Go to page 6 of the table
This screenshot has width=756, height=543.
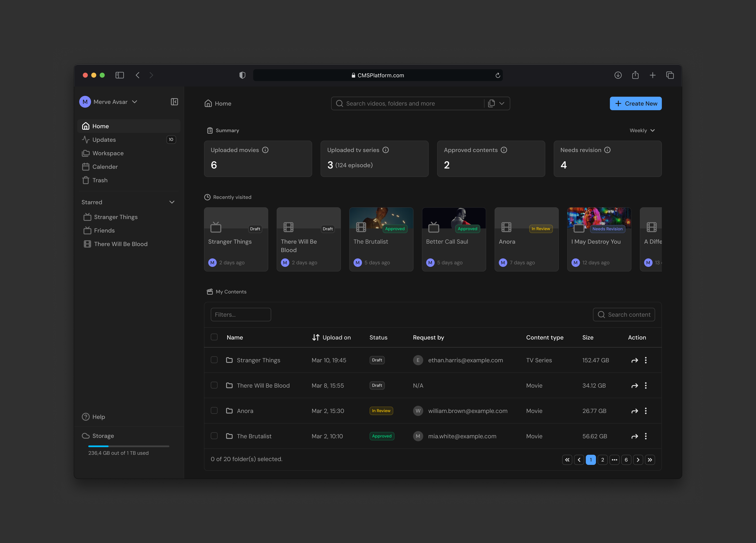click(626, 460)
